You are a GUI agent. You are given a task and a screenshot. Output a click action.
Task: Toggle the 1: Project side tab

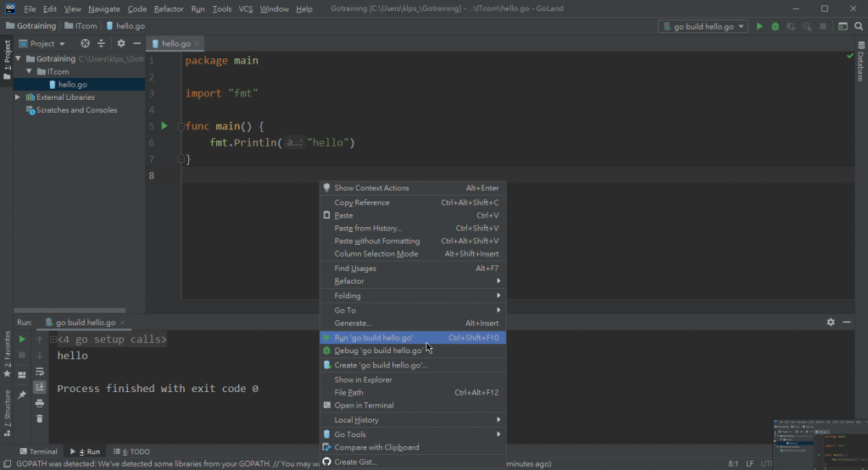[x=7, y=60]
